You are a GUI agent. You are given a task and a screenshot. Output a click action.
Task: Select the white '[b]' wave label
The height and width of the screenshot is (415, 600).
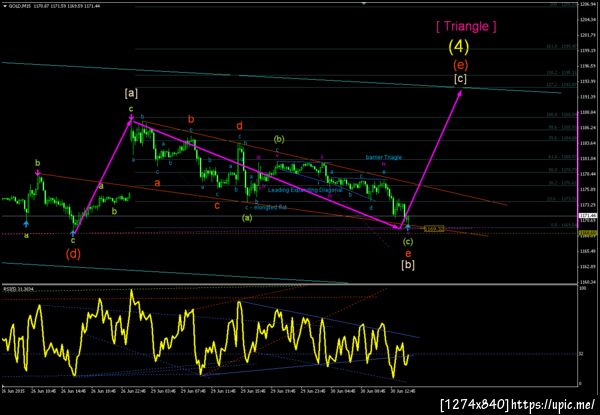click(x=408, y=265)
